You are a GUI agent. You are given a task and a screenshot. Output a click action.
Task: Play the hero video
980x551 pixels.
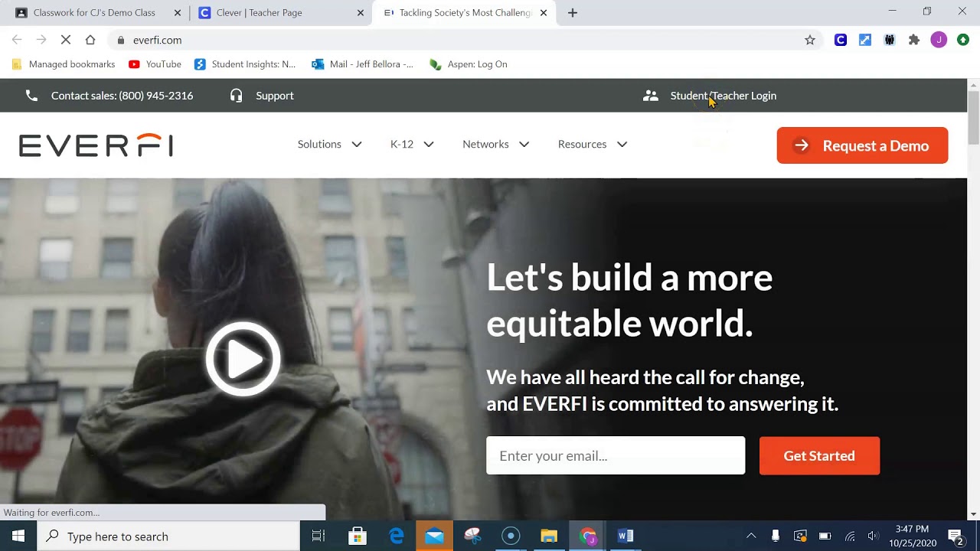(243, 358)
